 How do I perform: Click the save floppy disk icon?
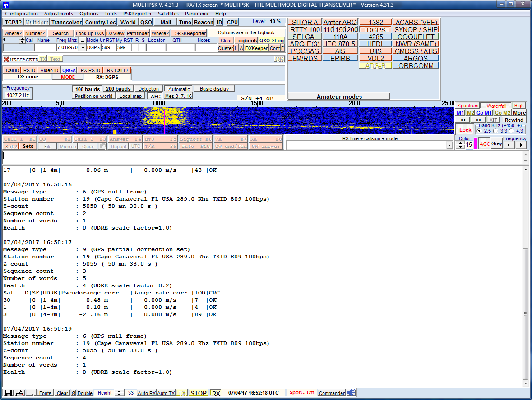(x=9, y=393)
